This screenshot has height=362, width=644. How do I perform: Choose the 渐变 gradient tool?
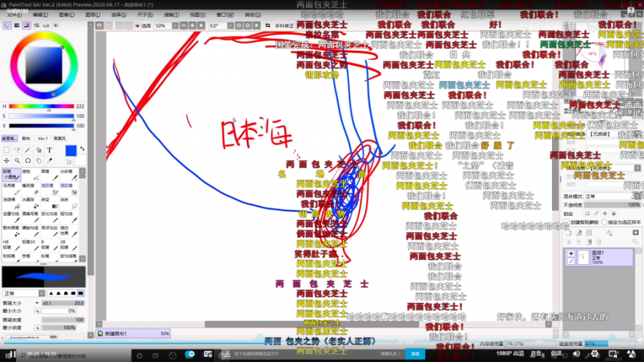click(50, 202)
